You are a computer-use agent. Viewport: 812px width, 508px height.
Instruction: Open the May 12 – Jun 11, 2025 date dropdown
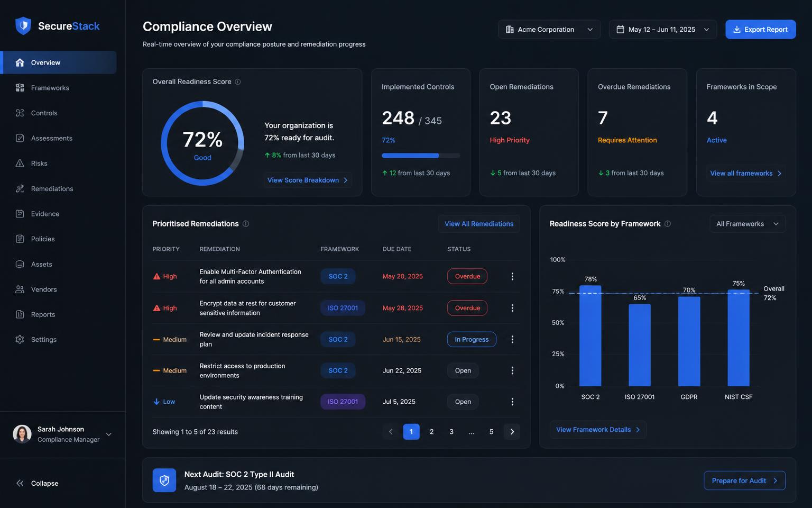pyautogui.click(x=663, y=30)
